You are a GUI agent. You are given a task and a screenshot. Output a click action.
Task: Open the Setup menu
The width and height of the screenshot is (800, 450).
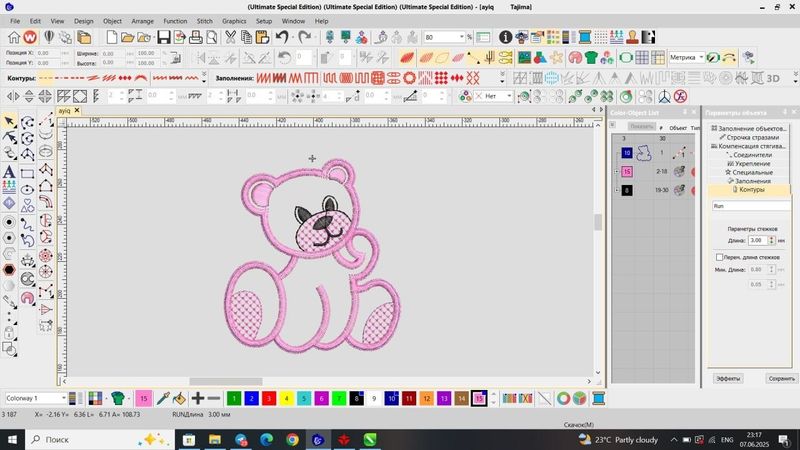tap(264, 21)
